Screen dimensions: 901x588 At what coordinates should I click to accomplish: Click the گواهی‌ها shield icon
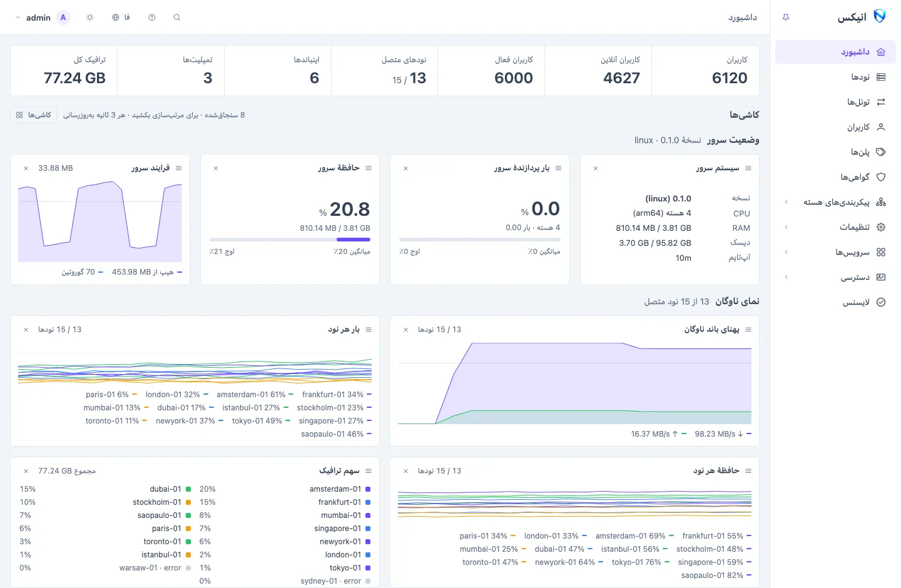tap(881, 177)
